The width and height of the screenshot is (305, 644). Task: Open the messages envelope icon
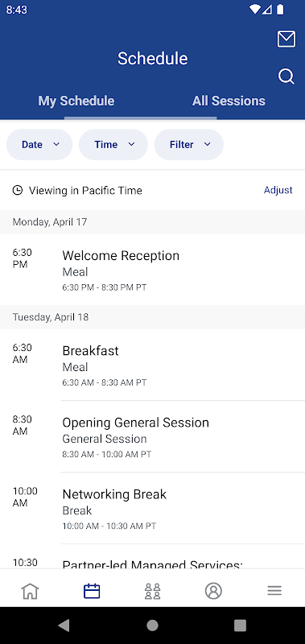286,39
